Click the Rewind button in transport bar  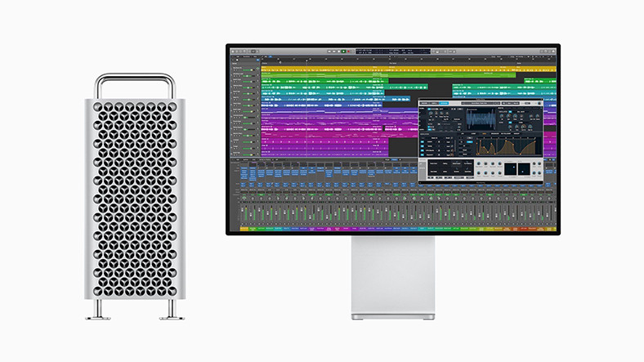pos(329,51)
